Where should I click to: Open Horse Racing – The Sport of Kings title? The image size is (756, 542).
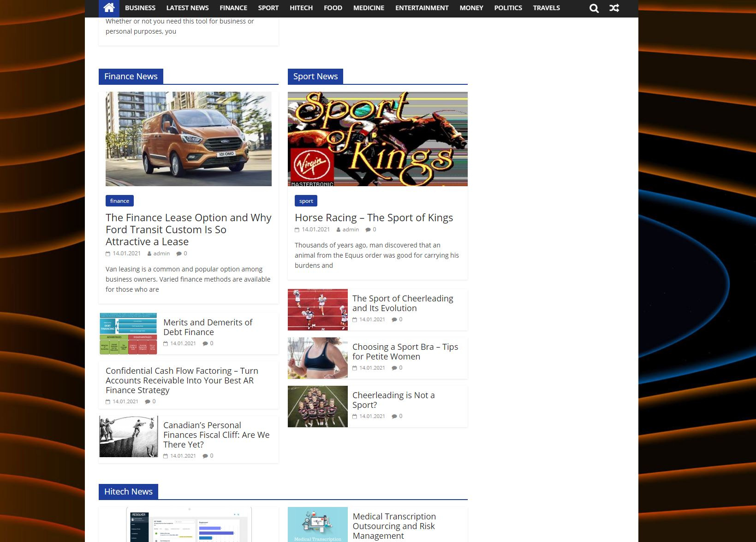374,218
